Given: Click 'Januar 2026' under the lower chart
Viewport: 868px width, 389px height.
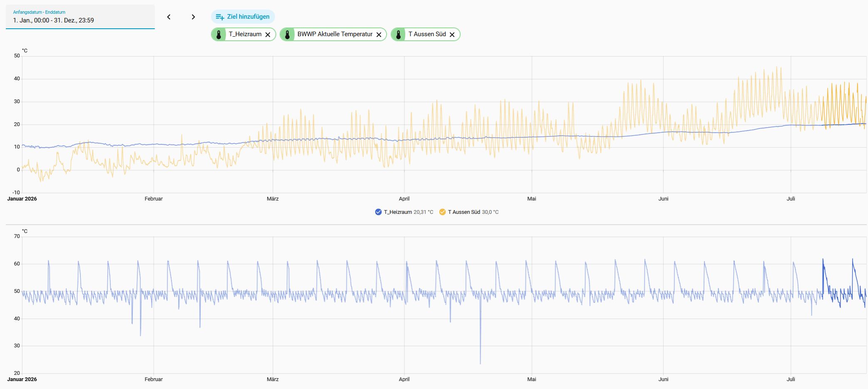Looking at the screenshot, I should click(22, 379).
